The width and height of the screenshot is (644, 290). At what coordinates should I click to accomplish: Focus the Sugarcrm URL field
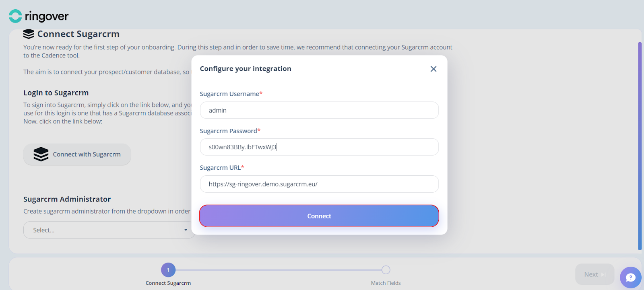tap(319, 184)
